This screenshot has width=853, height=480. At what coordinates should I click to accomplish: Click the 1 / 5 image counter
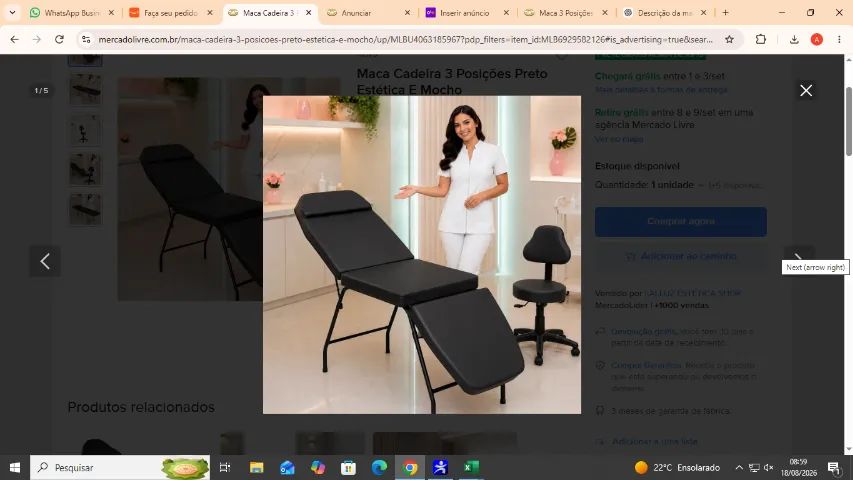pyautogui.click(x=41, y=90)
